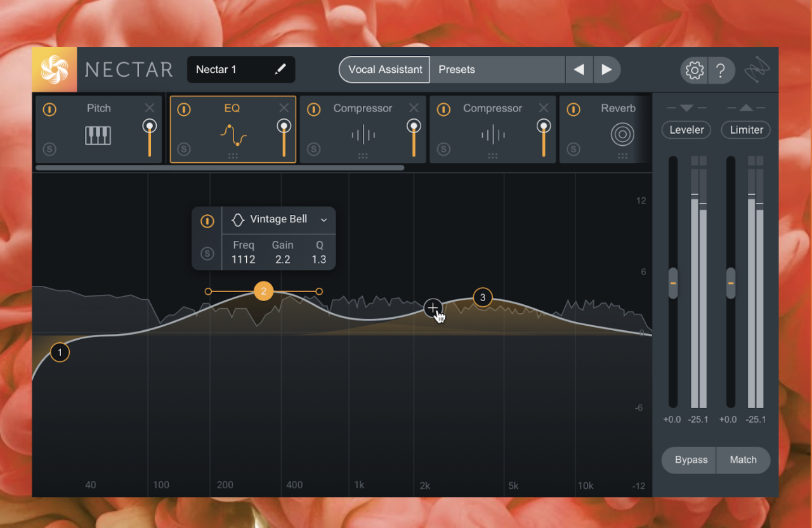The image size is (812, 528).
Task: Click the Limiter button
Action: tap(746, 130)
